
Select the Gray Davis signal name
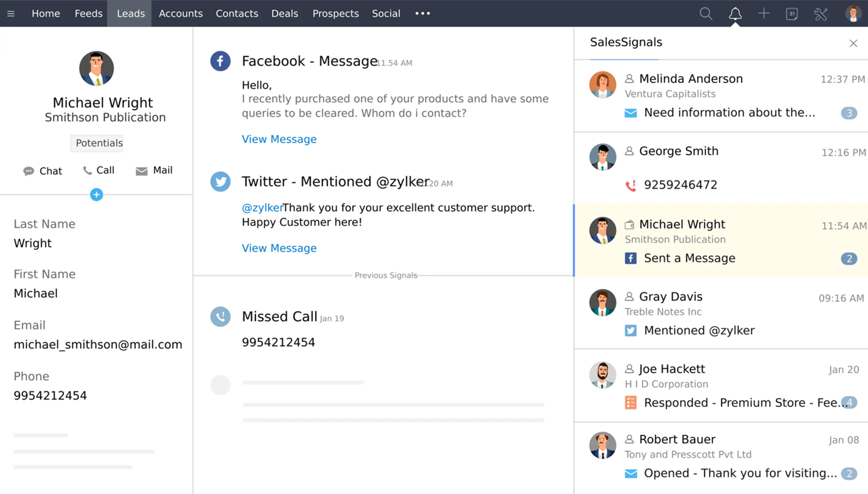(671, 297)
